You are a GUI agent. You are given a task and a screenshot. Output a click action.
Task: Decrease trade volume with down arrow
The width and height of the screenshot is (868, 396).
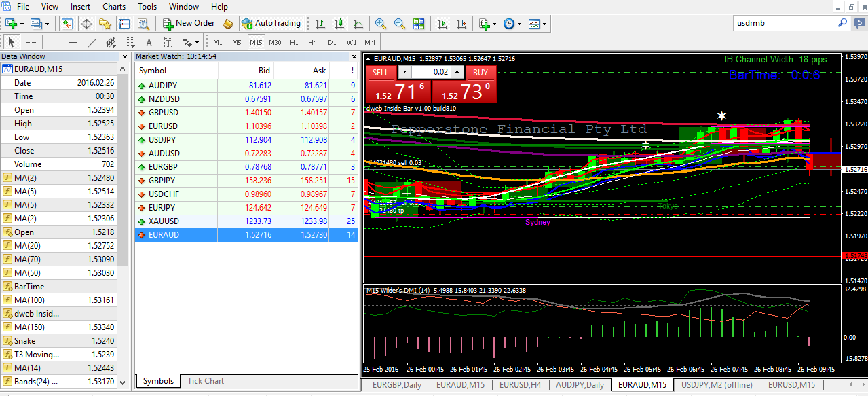click(404, 72)
